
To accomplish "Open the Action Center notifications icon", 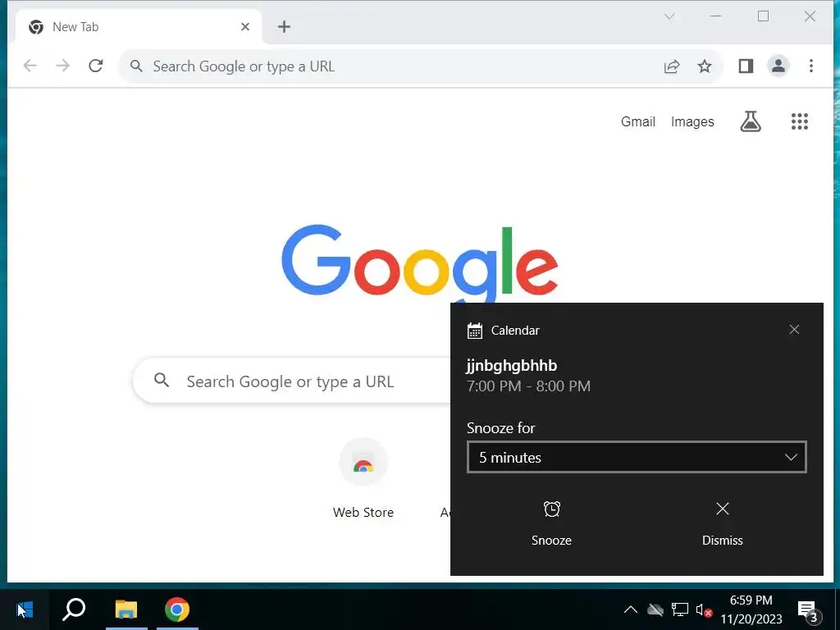I will pos(809,610).
